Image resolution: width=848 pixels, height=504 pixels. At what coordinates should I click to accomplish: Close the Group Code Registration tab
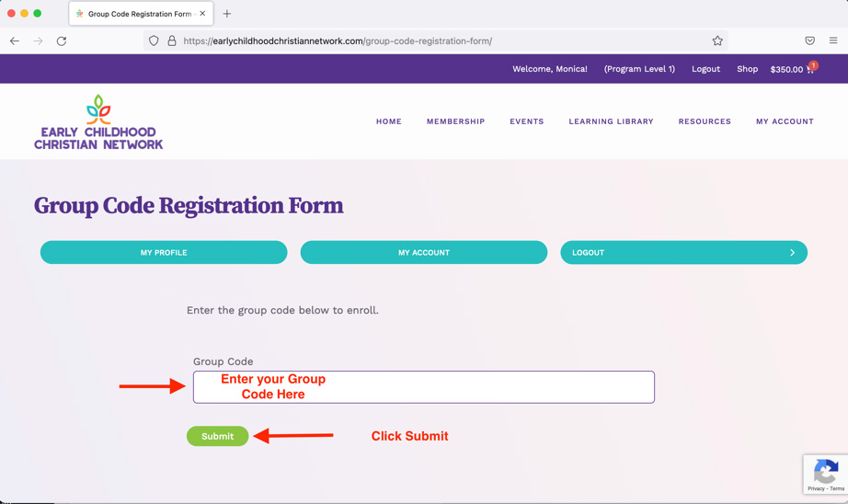202,14
